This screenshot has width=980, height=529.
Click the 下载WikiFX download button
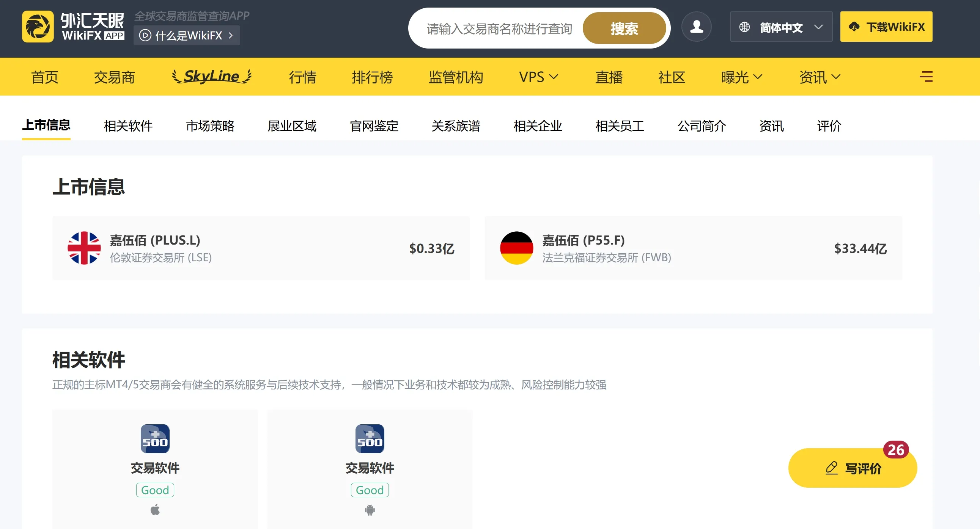pyautogui.click(x=886, y=27)
